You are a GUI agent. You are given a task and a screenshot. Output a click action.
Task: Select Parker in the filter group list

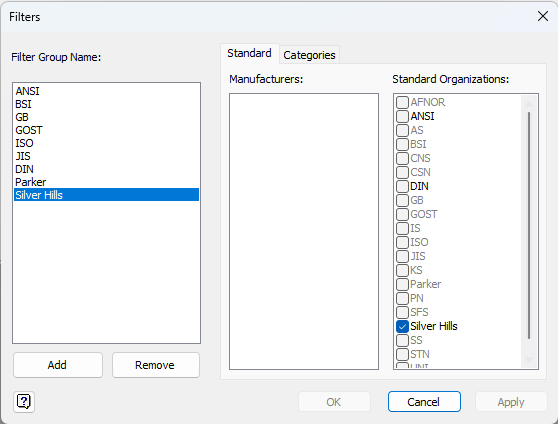pyautogui.click(x=106, y=182)
